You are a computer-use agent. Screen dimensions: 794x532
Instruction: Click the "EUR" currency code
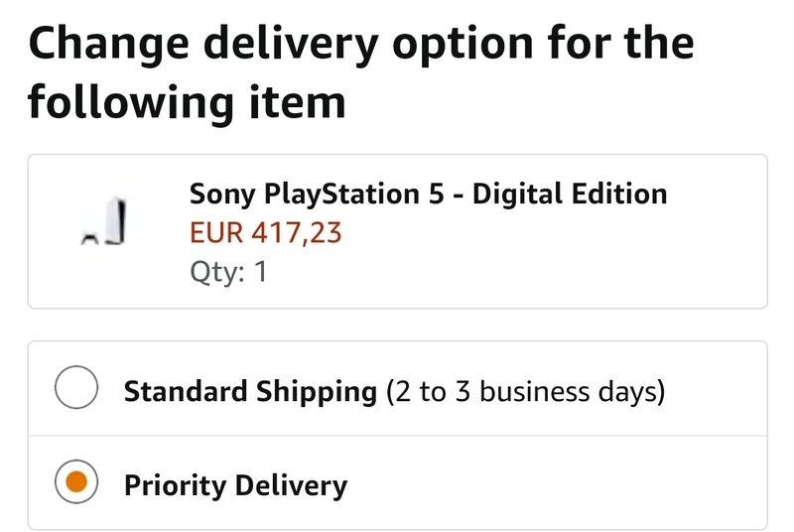pos(214,232)
